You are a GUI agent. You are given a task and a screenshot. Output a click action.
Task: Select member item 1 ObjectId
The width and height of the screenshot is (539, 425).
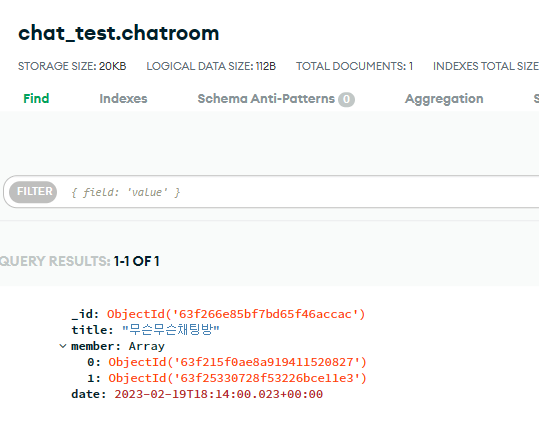[238, 378]
